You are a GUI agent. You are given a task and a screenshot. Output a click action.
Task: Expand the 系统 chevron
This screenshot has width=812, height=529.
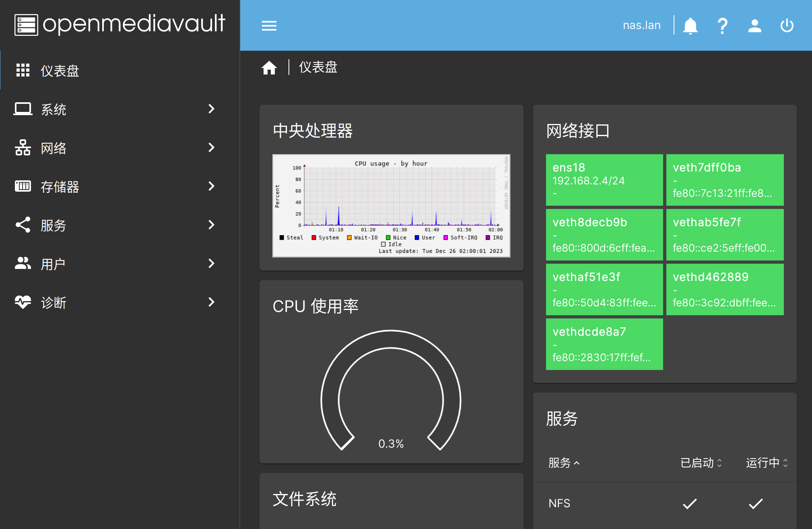pyautogui.click(x=211, y=109)
